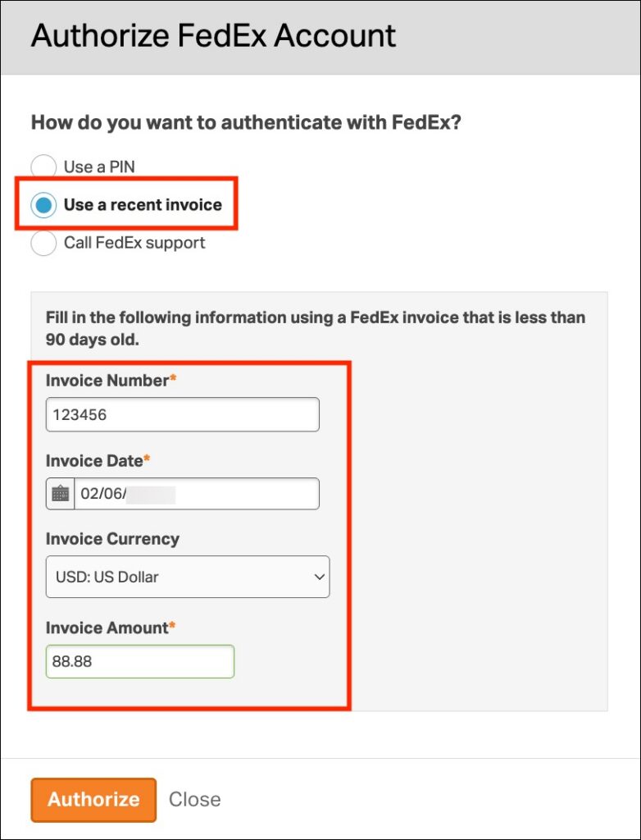Click the Use a recent invoice label
The image size is (641, 840).
click(143, 204)
